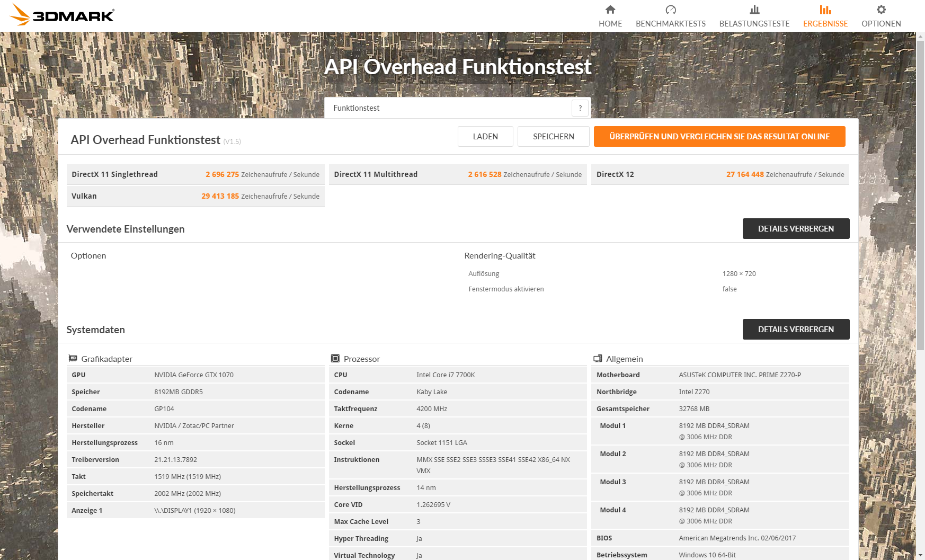925x560 pixels.
Task: Click the Ergebnisse results chart icon
Action: 825,10
